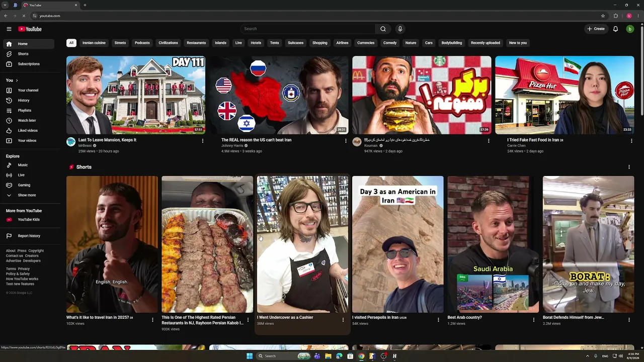This screenshot has width=644, height=362.
Task: Click the Create button
Action: tap(596, 29)
